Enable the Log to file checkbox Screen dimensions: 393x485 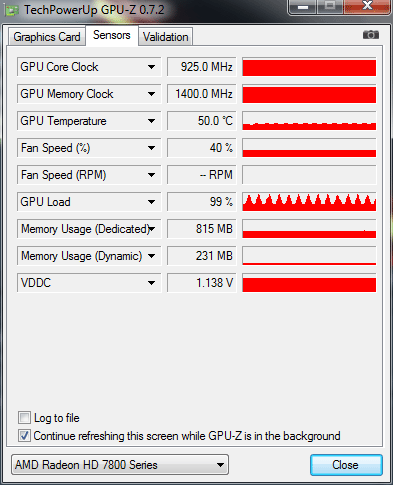click(x=24, y=418)
